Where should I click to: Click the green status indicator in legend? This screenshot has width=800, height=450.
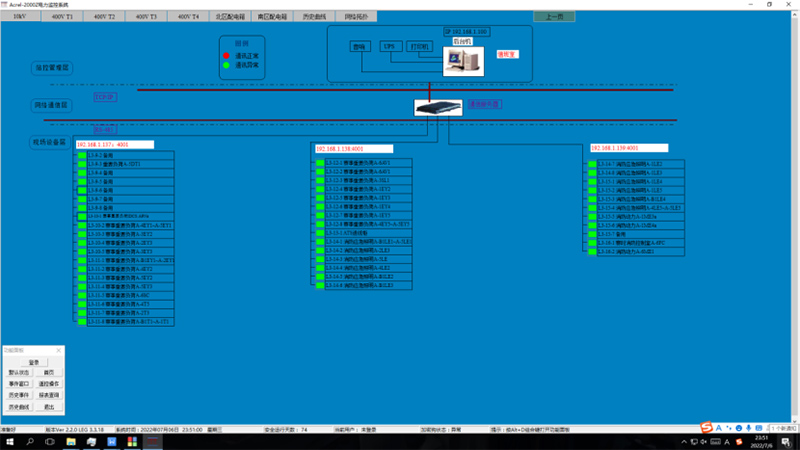click(226, 64)
